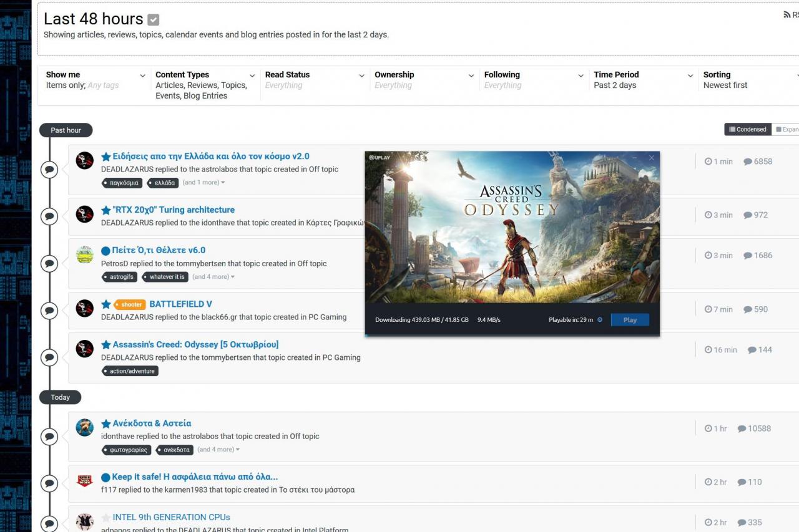Select the φωτογραφίες tag

[126, 450]
